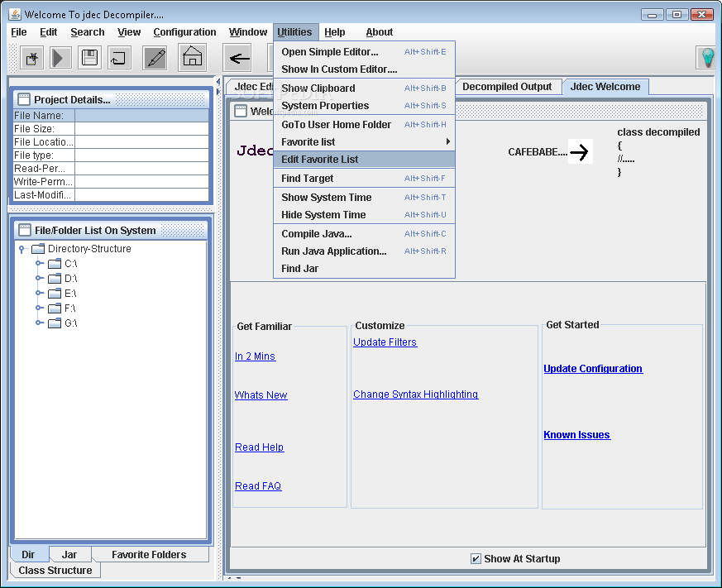Open the Edit menu
The width and height of the screenshot is (722, 588).
pyautogui.click(x=48, y=32)
